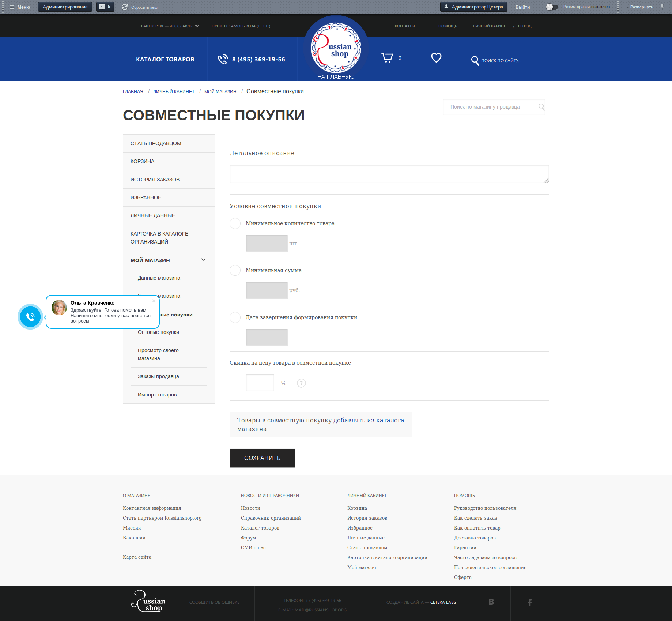Collapse the МОЙ МАГАЗИН sidebar section
The height and width of the screenshot is (621, 672).
coord(203,259)
